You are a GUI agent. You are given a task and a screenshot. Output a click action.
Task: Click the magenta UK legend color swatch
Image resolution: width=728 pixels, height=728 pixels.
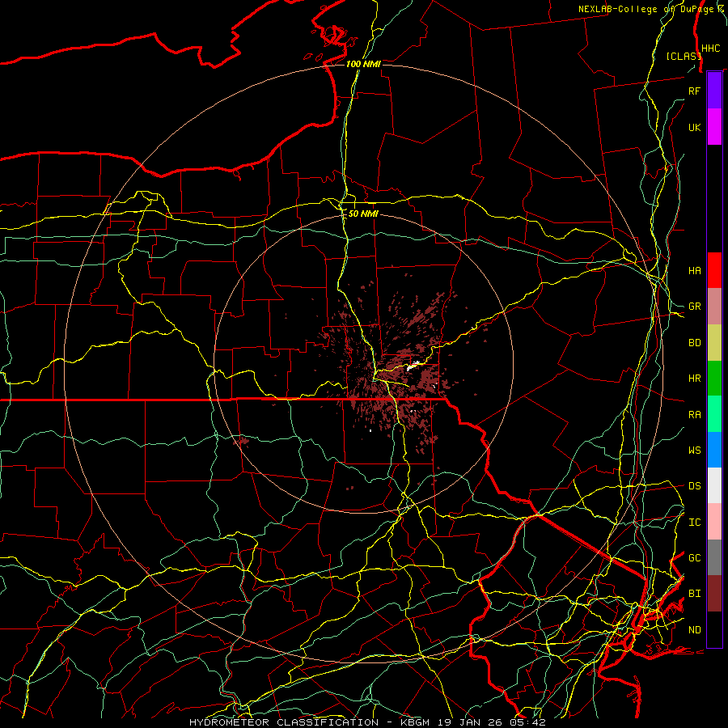click(x=714, y=127)
